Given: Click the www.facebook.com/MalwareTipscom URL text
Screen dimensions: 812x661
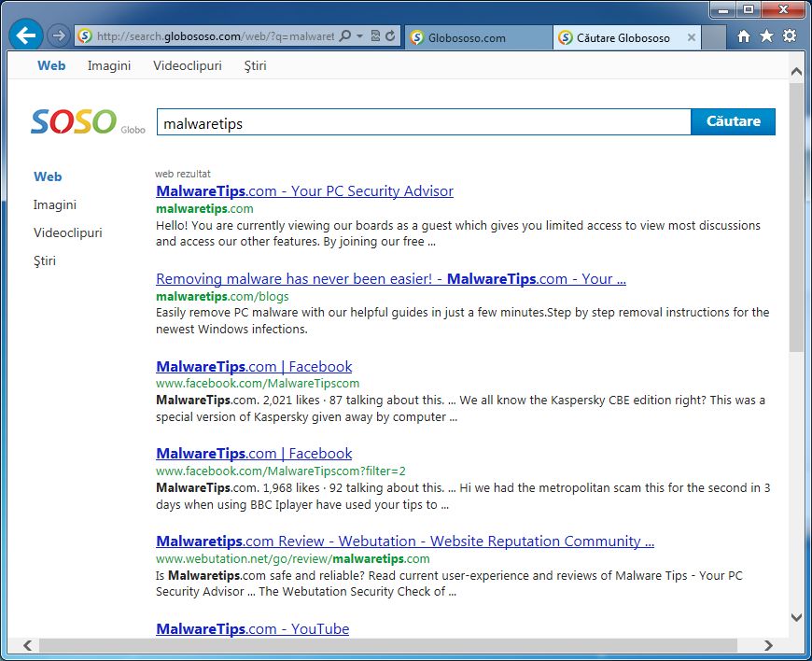Looking at the screenshot, I should tap(258, 384).
